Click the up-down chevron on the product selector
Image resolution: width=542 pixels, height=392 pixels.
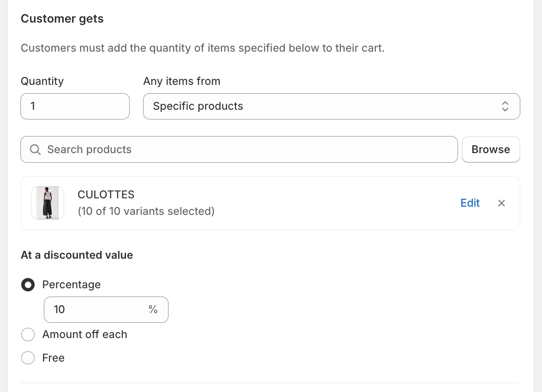[x=505, y=106]
